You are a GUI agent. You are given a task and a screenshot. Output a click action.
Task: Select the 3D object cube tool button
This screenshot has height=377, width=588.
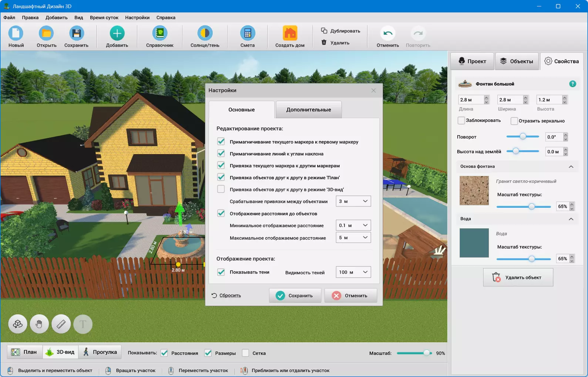pyautogui.click(x=18, y=324)
